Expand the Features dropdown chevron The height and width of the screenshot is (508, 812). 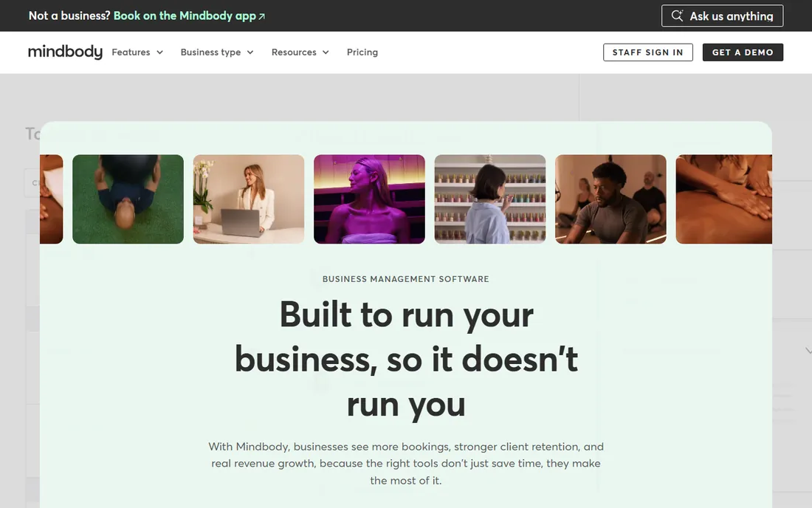160,52
